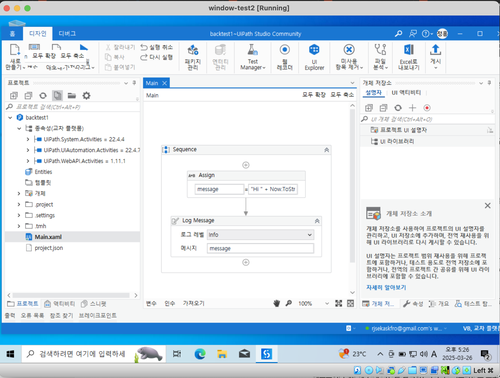Collapse all in Project panel toolbar

28,96
